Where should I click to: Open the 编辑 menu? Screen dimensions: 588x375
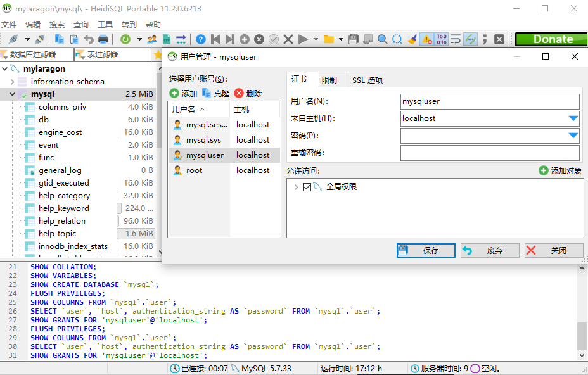[x=33, y=24]
